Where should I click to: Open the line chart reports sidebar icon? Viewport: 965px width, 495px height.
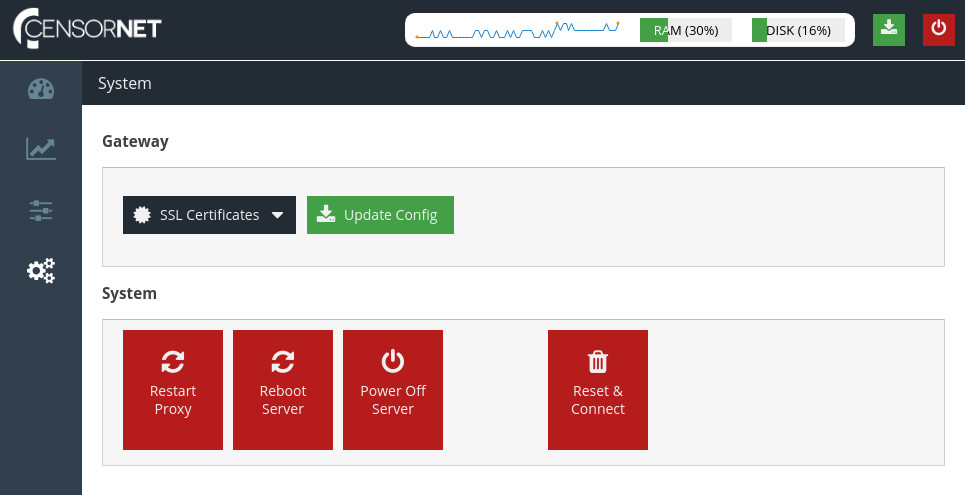tap(41, 149)
